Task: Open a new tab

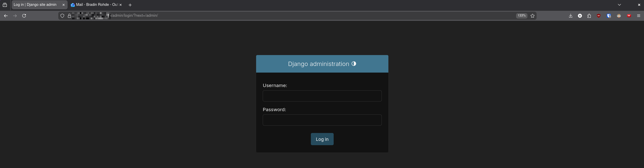Action: [x=130, y=5]
